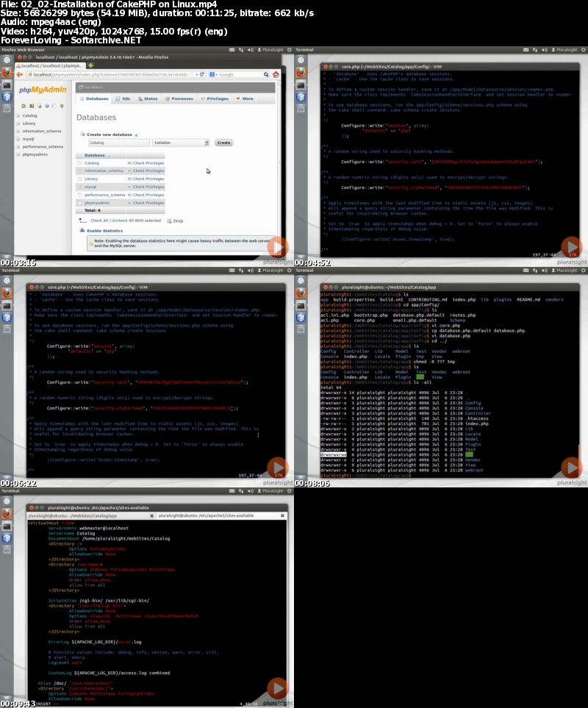This screenshot has width=588, height=708.
Task: Click Firefox launcher icon in 00:04:52 frame
Action: (301, 72)
